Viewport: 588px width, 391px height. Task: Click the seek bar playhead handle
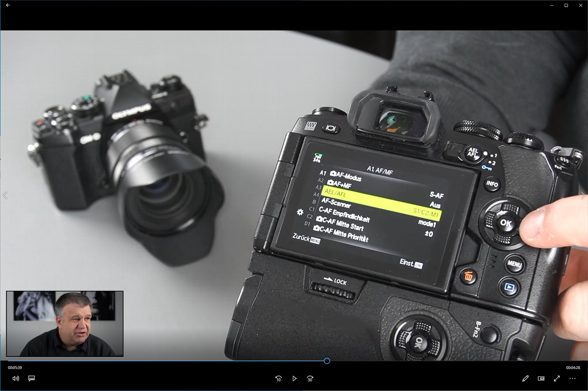point(327,361)
